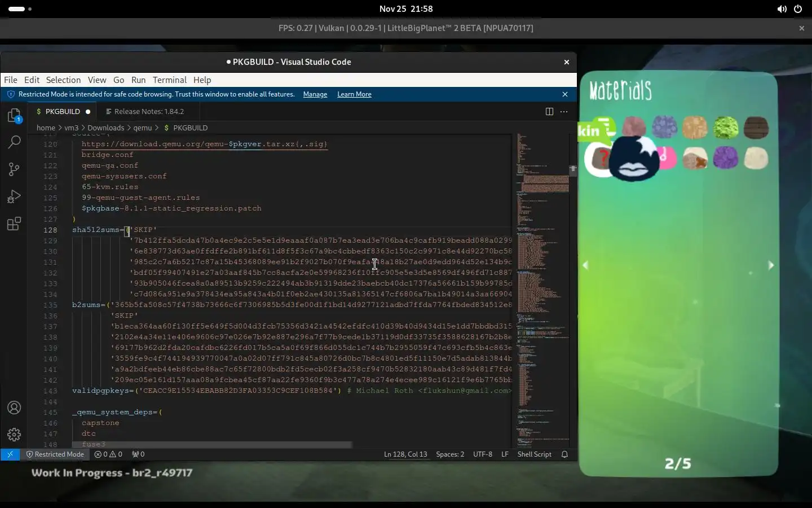
Task: Select the green moss material
Action: 726,128
